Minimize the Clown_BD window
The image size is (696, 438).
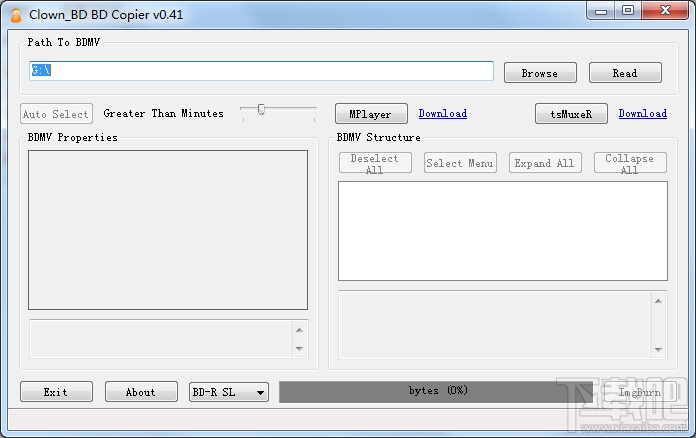pos(601,11)
